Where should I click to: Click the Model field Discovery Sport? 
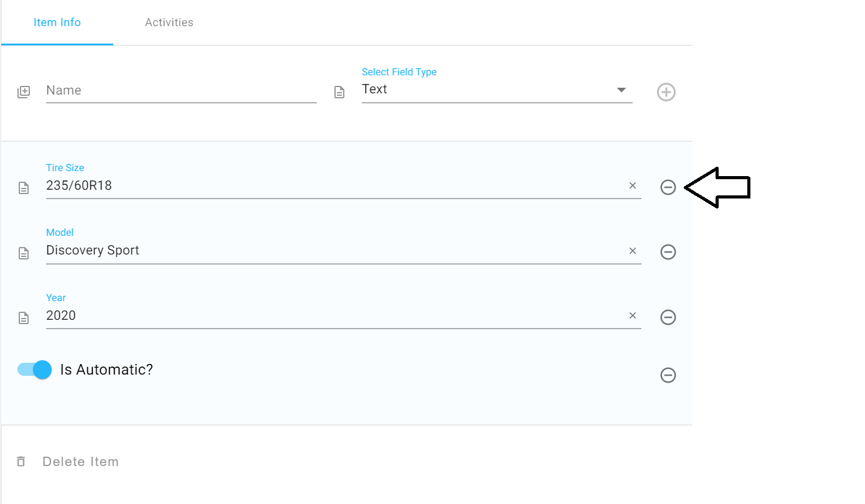tap(344, 251)
